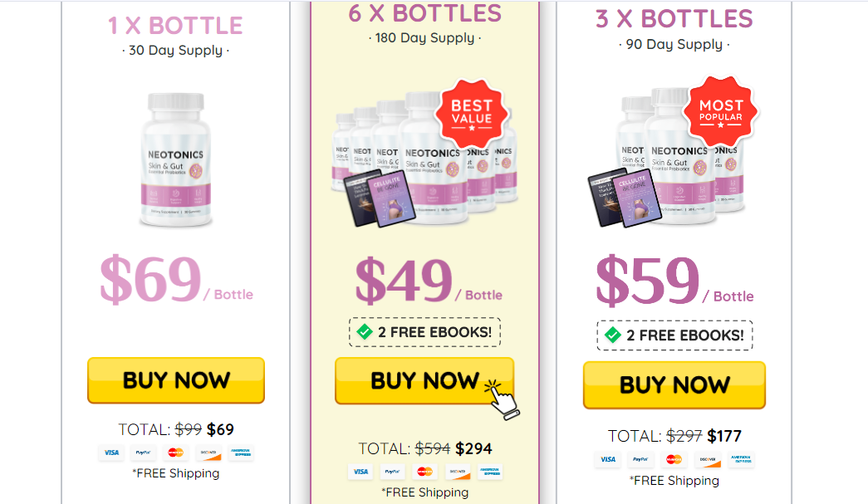Click the 2 FREE EBOOKS box under $59
The width and height of the screenshot is (868, 504).
point(674,335)
